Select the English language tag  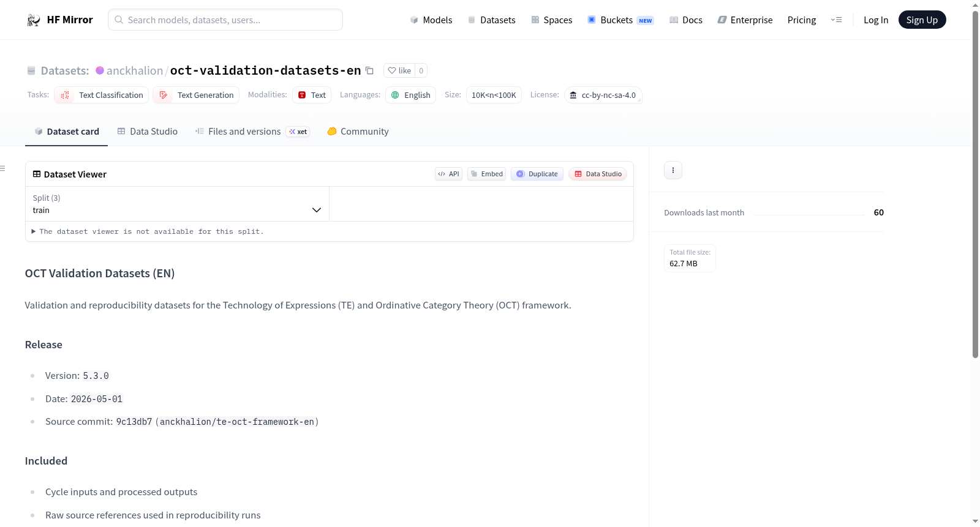(410, 95)
